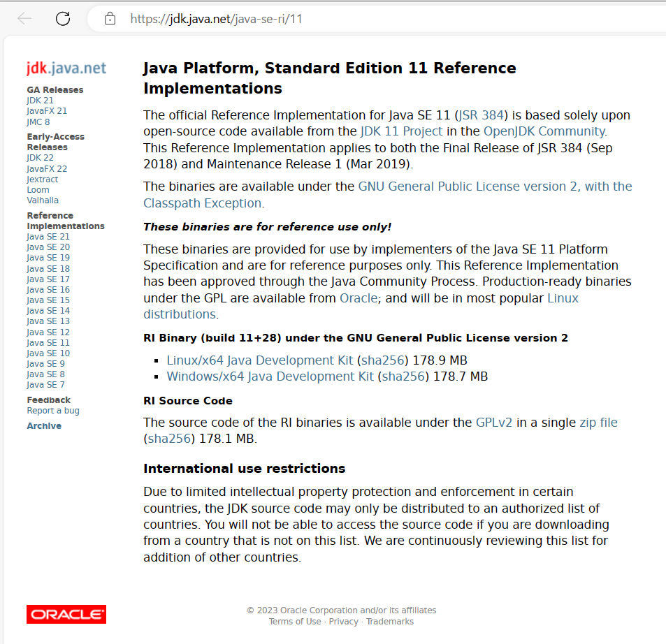Open the JDK 11 Project link
The image size is (666, 644).
click(x=401, y=131)
